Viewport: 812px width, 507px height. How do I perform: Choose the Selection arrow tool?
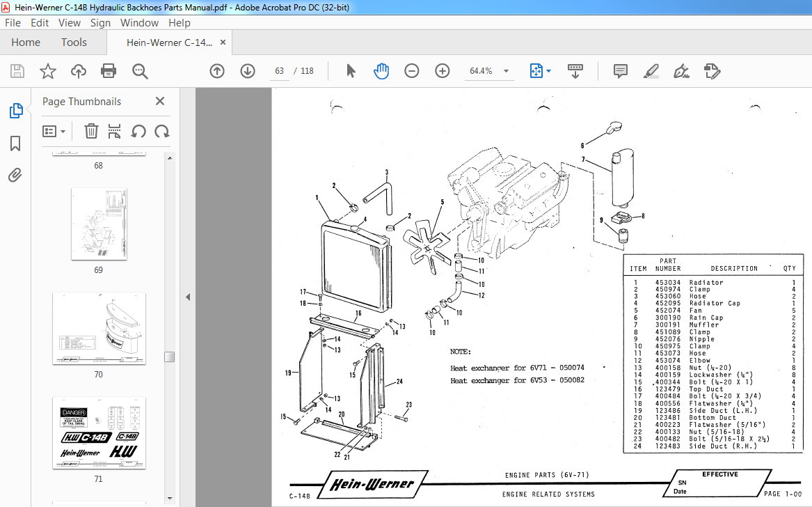(x=351, y=71)
